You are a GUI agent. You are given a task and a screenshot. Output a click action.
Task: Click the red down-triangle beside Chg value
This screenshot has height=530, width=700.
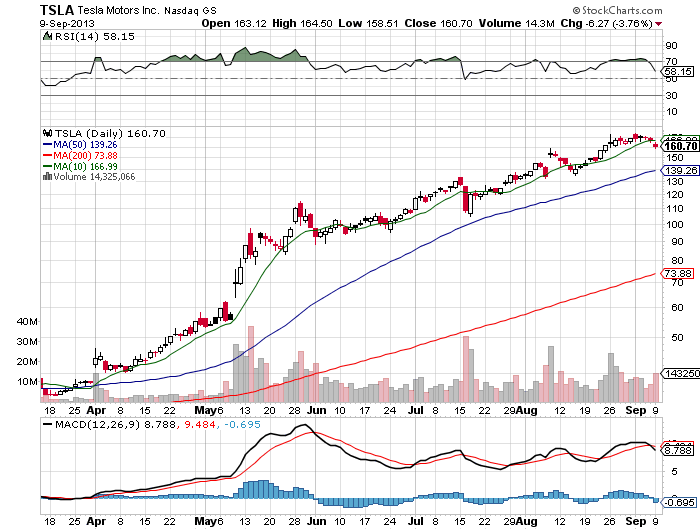point(658,24)
